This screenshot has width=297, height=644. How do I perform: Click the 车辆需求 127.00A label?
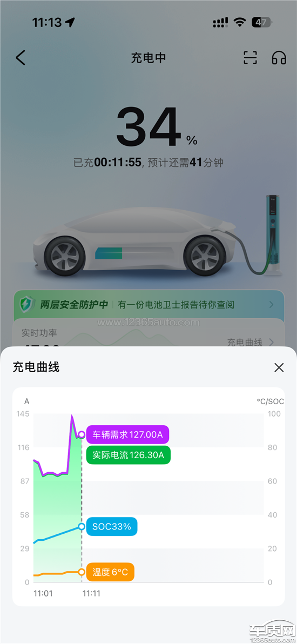128,434
